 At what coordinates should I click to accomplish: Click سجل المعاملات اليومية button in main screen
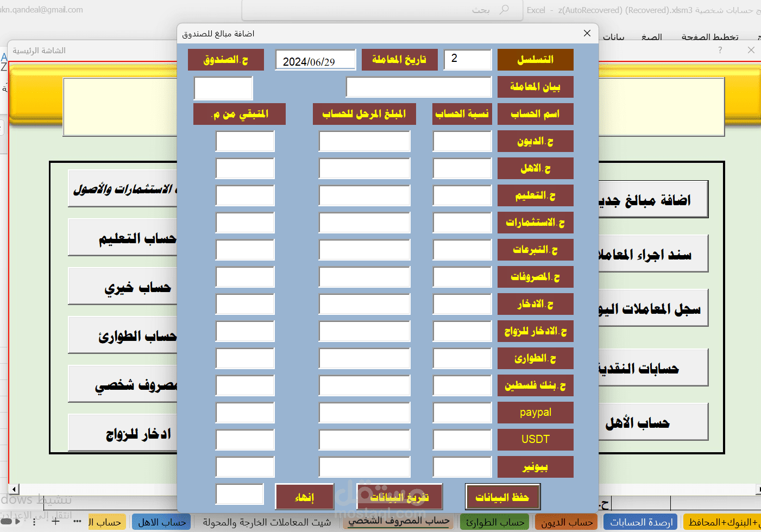coord(653,308)
